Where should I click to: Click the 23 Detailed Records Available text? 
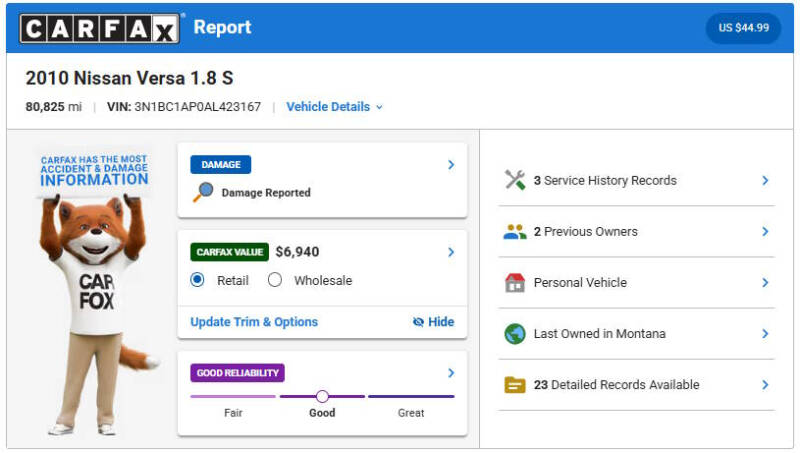click(x=616, y=385)
